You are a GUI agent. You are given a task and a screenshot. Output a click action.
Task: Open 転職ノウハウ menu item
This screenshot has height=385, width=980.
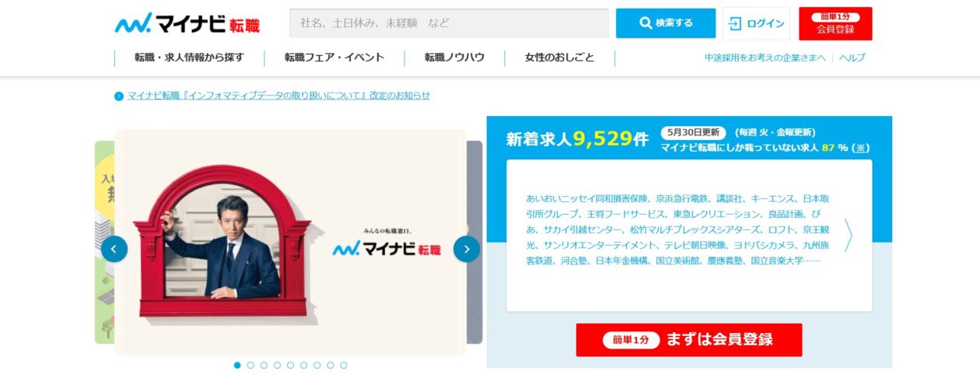click(454, 58)
